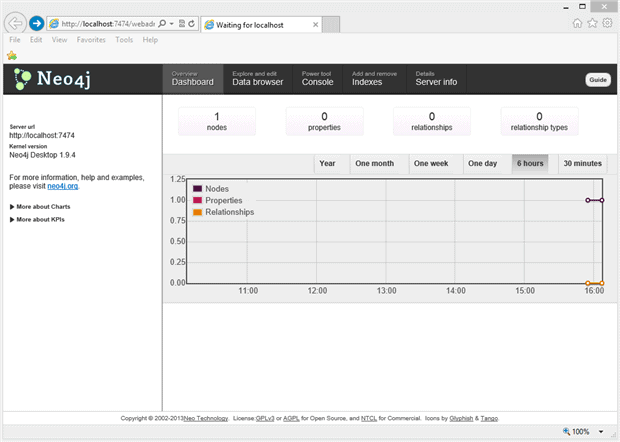The width and height of the screenshot is (620, 442).
Task: Click the properties count box
Action: pos(324,121)
